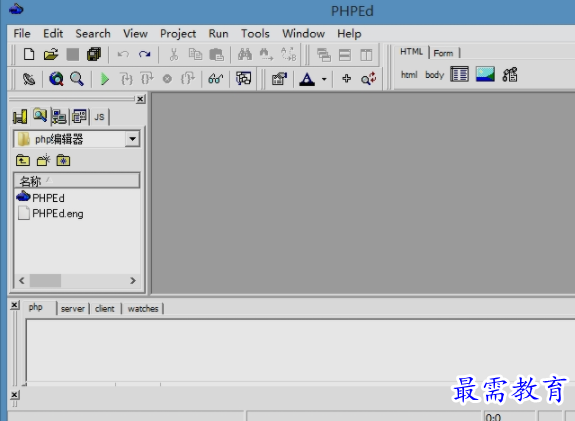This screenshot has width=575, height=421.
Task: Open the Edit menu
Action: point(53,33)
